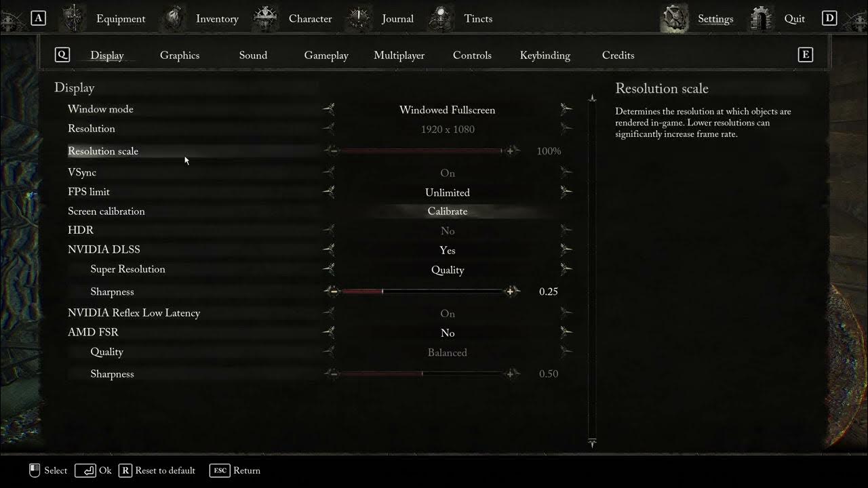Click the Q shoulder button indicator
This screenshot has height=488, width=868.
tap(62, 55)
